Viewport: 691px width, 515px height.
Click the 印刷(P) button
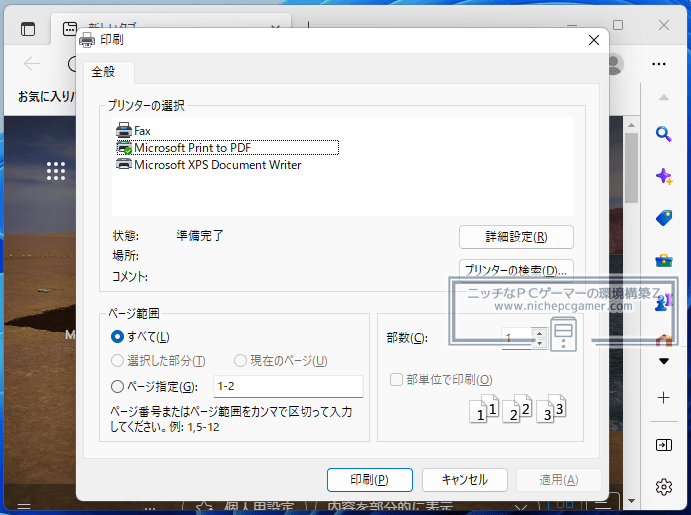pyautogui.click(x=369, y=480)
